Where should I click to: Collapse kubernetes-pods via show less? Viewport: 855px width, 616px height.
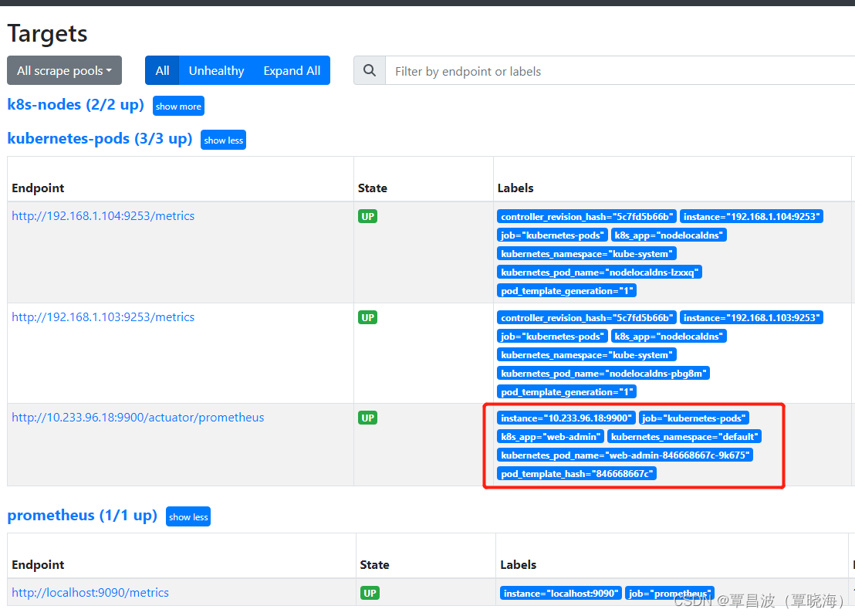[223, 140]
